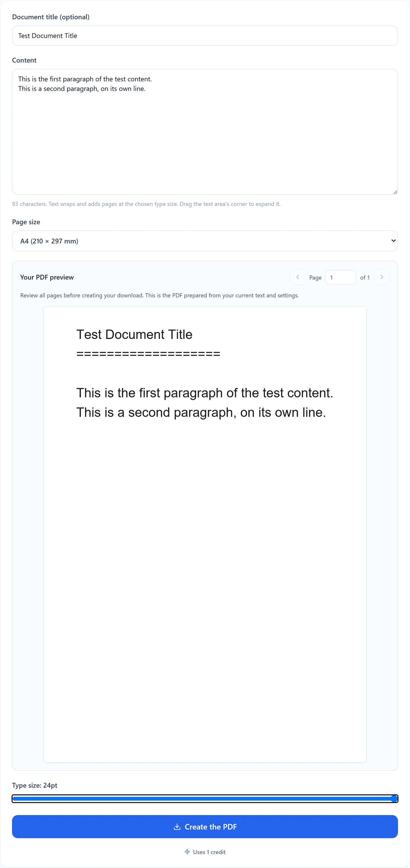Click the 'Your PDF preview' heading
410x868 pixels.
47,277
